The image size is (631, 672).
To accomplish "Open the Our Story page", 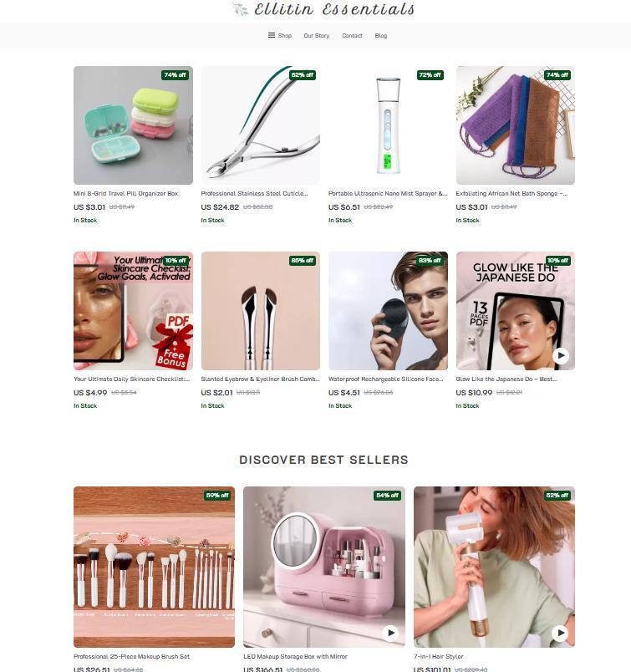I will pyautogui.click(x=317, y=36).
